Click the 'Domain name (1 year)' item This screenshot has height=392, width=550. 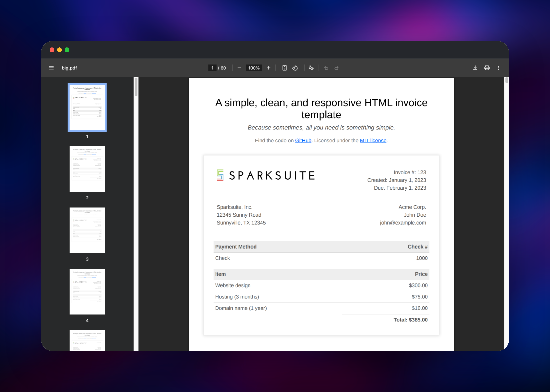(241, 308)
